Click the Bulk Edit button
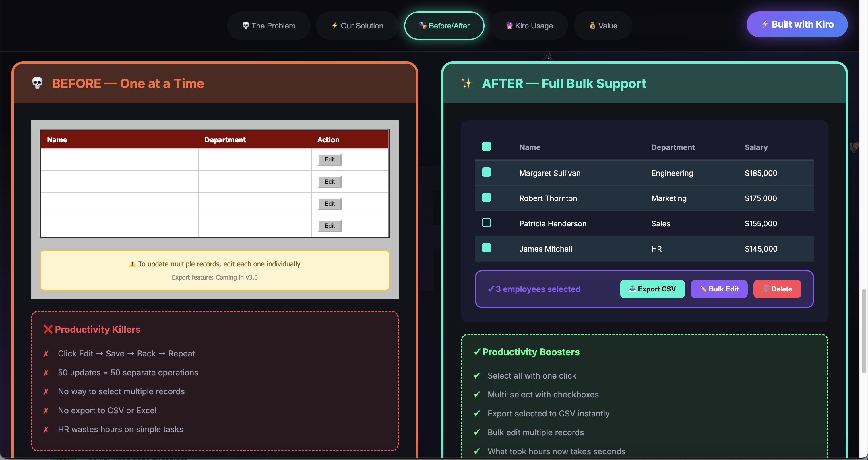This screenshot has width=868, height=460. (x=719, y=289)
